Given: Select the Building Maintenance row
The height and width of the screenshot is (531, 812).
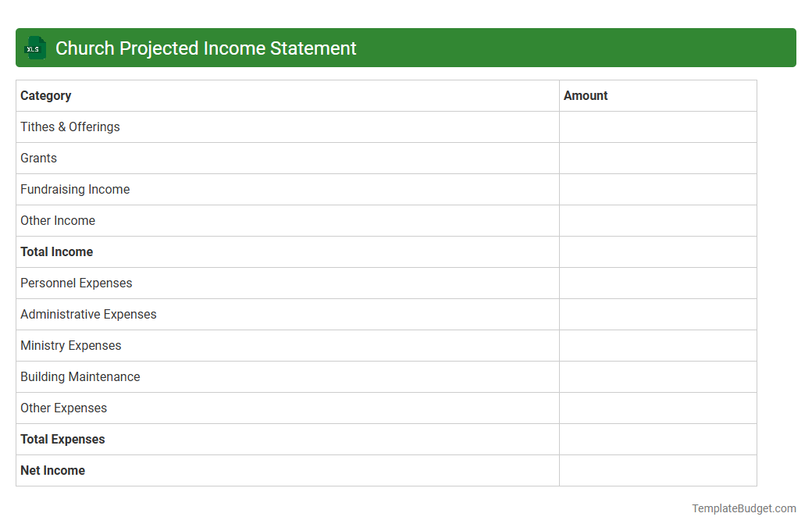Looking at the screenshot, I should 80,376.
